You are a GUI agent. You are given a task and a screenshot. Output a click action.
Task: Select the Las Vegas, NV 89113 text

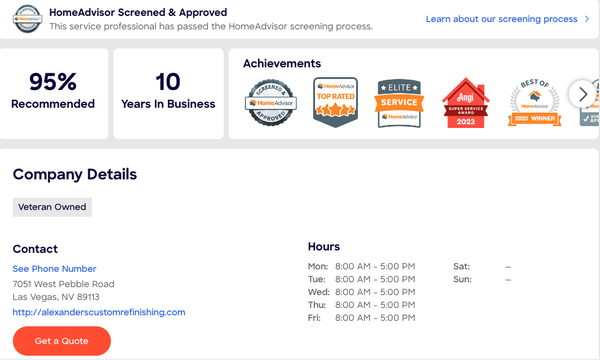[x=56, y=297]
